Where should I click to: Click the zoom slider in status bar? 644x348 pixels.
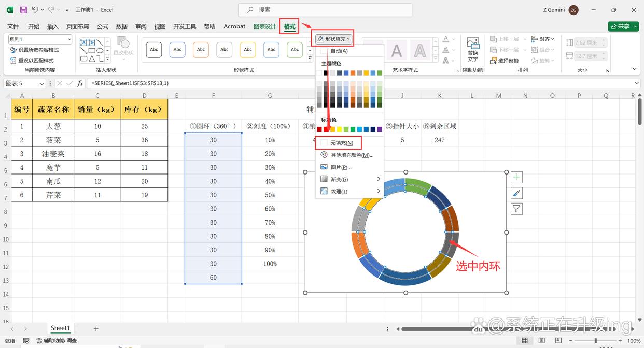coord(595,341)
